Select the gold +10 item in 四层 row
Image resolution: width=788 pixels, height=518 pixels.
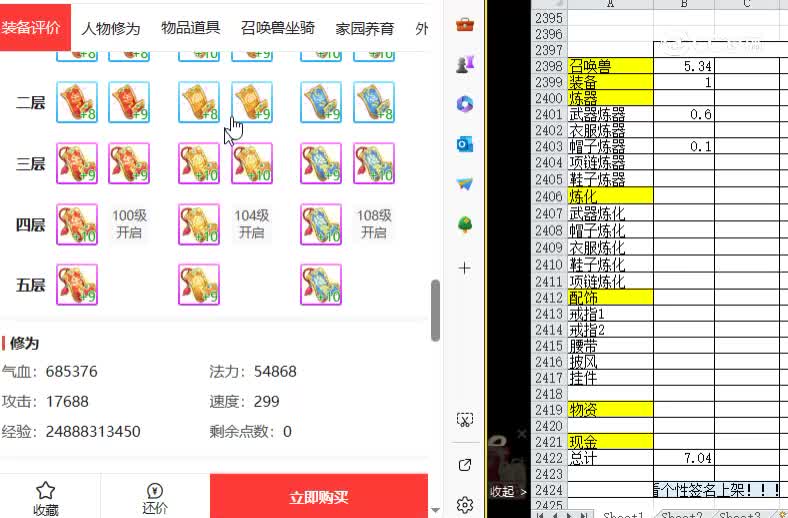(199, 224)
